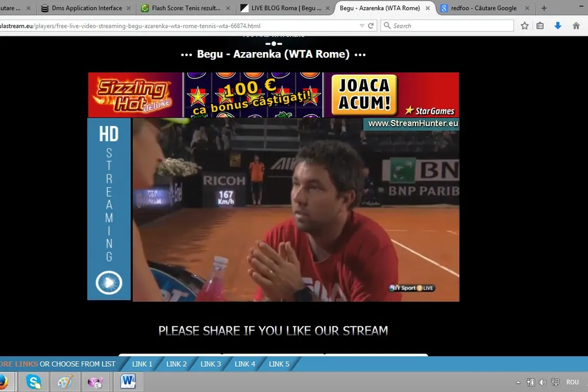
Task: Show hidden system tray icons
Action: (518, 382)
